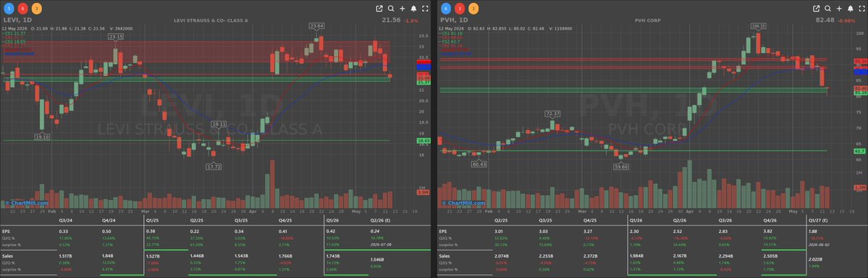Select Q1/27 (E) estimate column for PVH
The image size is (868, 278).
click(817, 220)
